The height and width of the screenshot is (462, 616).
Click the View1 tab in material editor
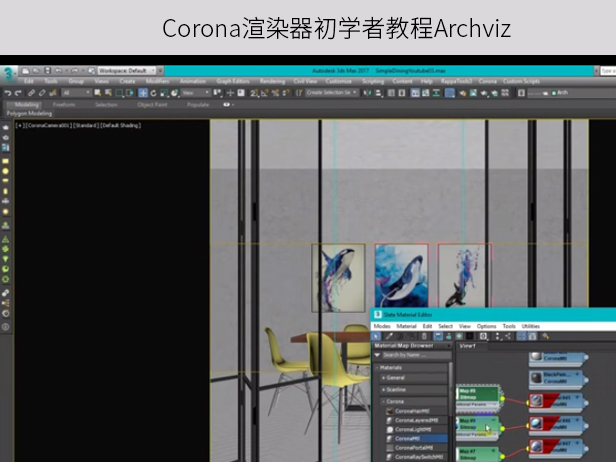click(468, 347)
